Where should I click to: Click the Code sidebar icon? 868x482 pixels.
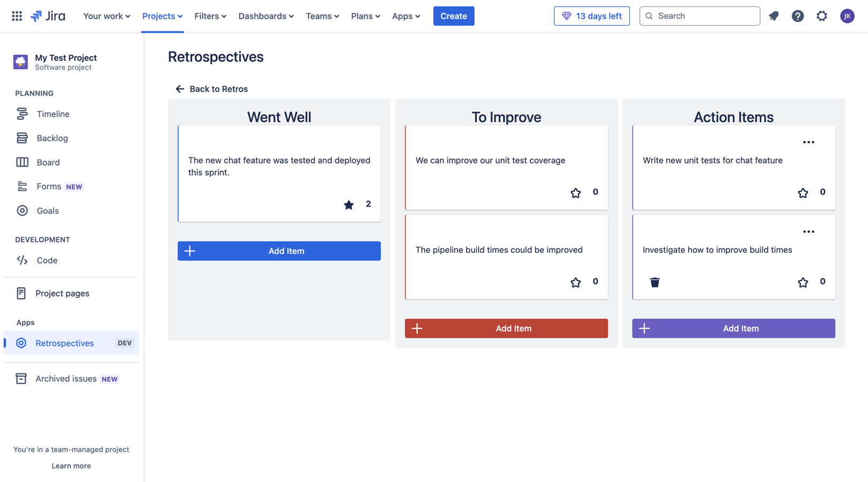point(22,260)
